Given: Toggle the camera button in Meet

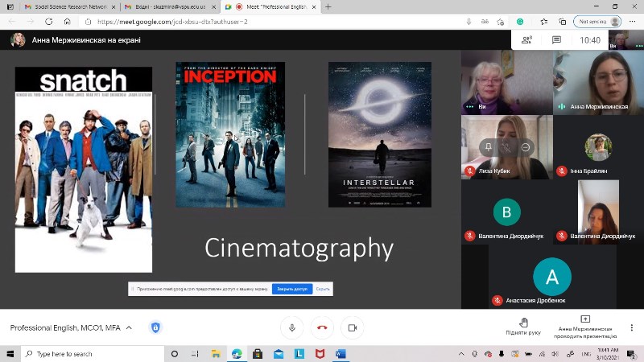Looking at the screenshot, I should 353,327.
